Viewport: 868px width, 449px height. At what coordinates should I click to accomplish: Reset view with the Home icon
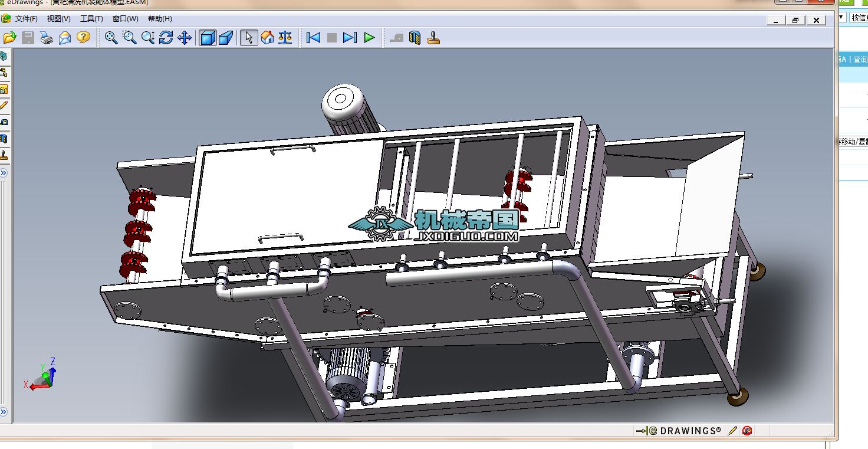point(268,38)
